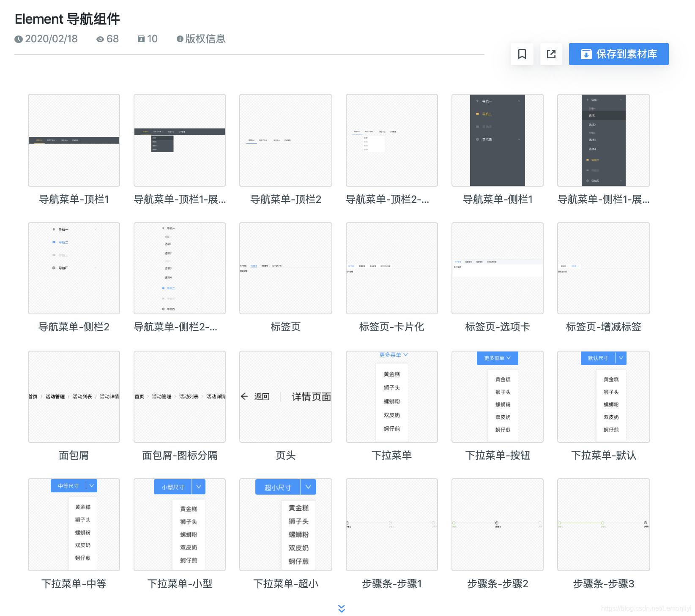Select the 面包屑-图标分隔 thumbnail
The image size is (695, 616).
coord(180,397)
